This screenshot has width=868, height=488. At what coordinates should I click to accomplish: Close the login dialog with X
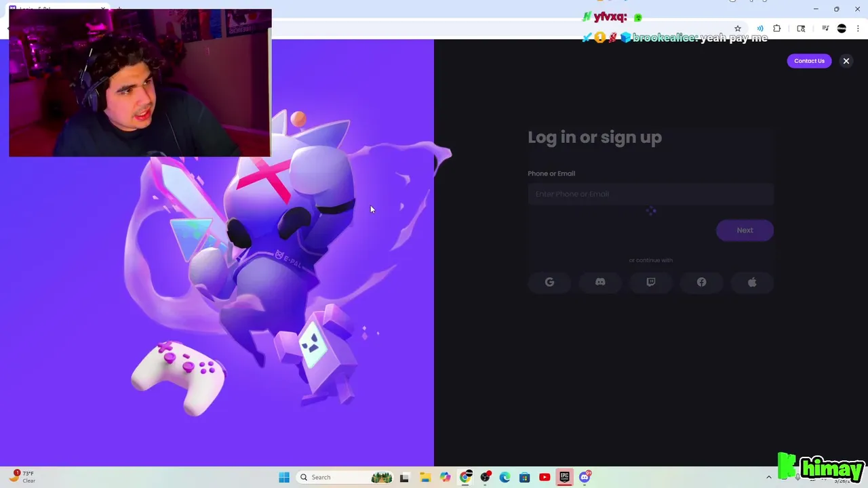click(x=846, y=61)
